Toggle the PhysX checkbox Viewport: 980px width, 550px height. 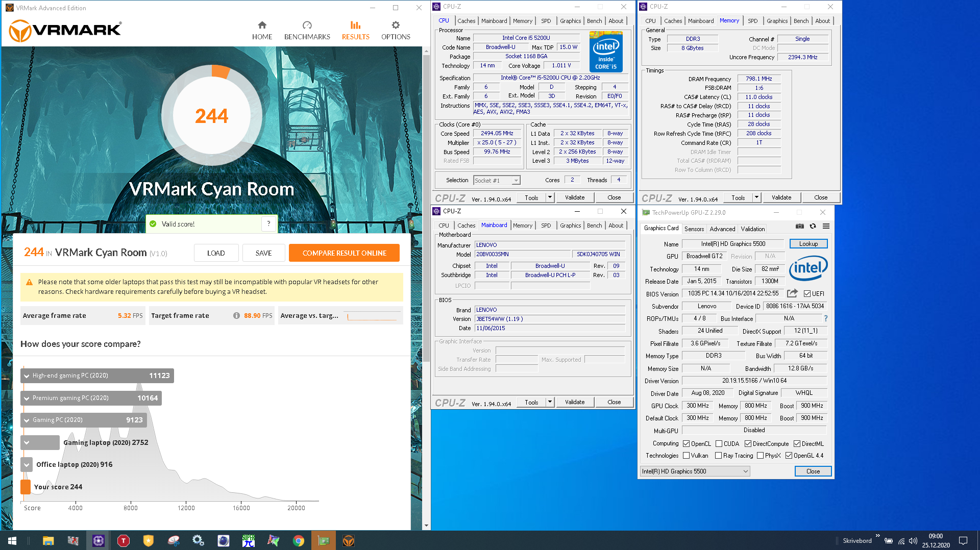pos(761,455)
